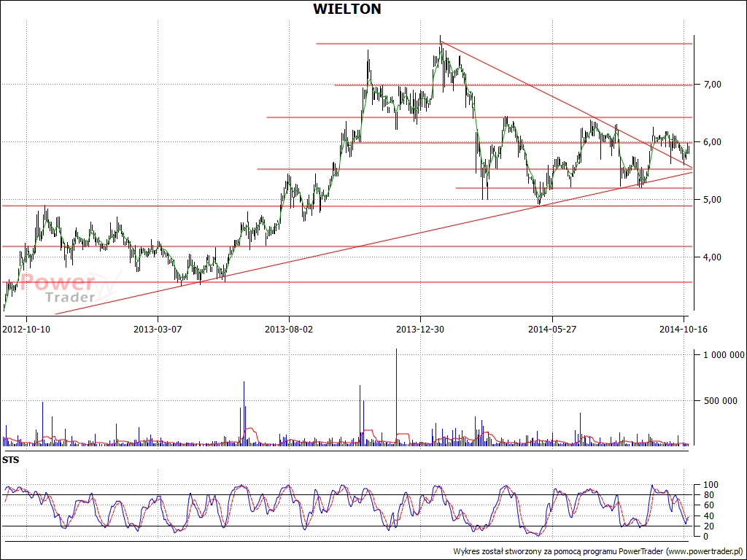This screenshot has height=560, width=747.
Task: Click the 60 level on STS axis
Action: pyautogui.click(x=708, y=505)
